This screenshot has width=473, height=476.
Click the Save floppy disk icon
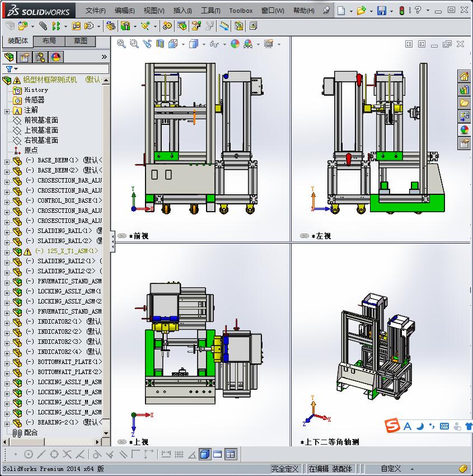(382, 11)
